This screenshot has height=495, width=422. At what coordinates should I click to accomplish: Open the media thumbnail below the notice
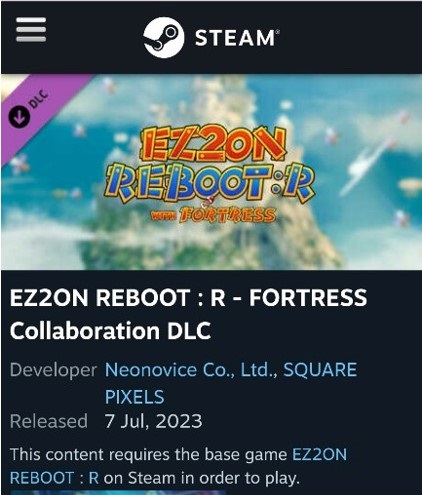click(118, 492)
